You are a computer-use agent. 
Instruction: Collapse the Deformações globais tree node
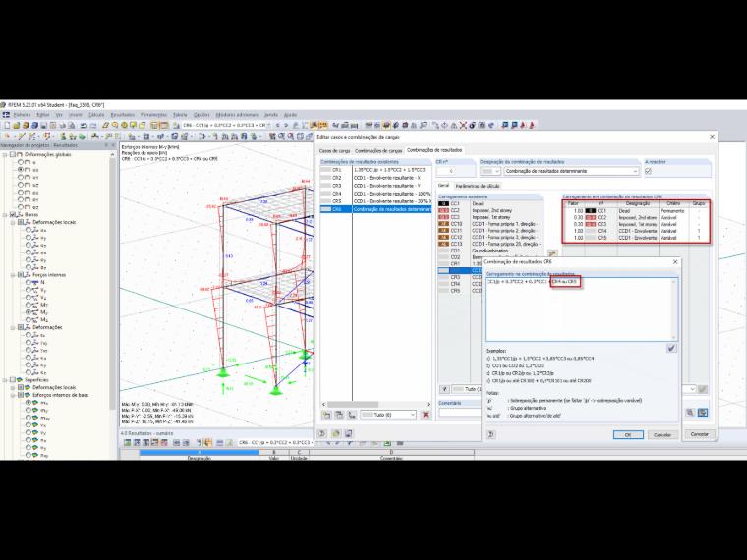tap(5, 155)
